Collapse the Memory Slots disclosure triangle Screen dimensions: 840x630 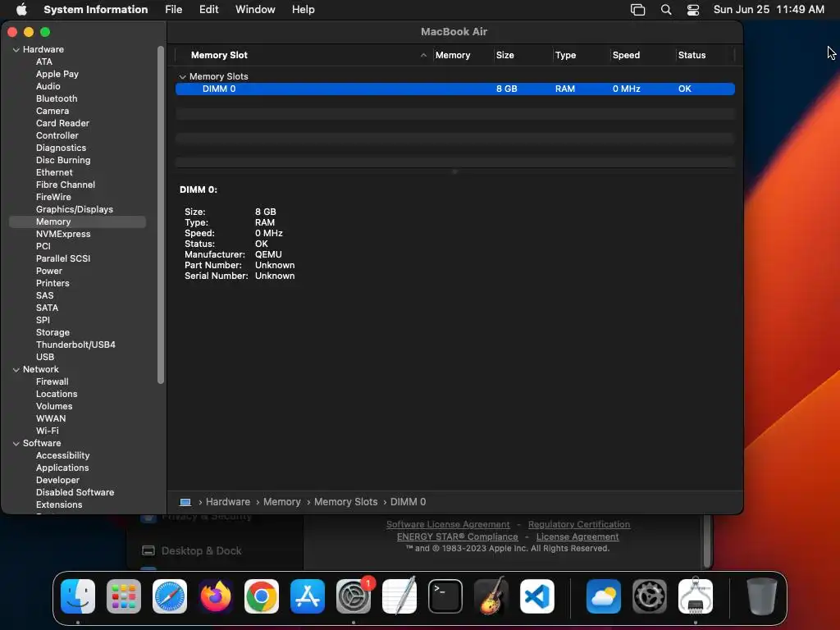point(182,76)
